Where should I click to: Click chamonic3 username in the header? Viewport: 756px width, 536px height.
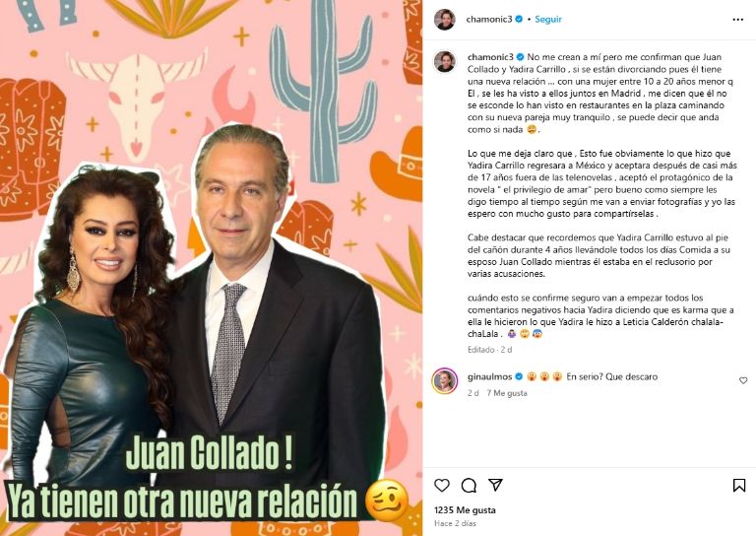point(489,20)
